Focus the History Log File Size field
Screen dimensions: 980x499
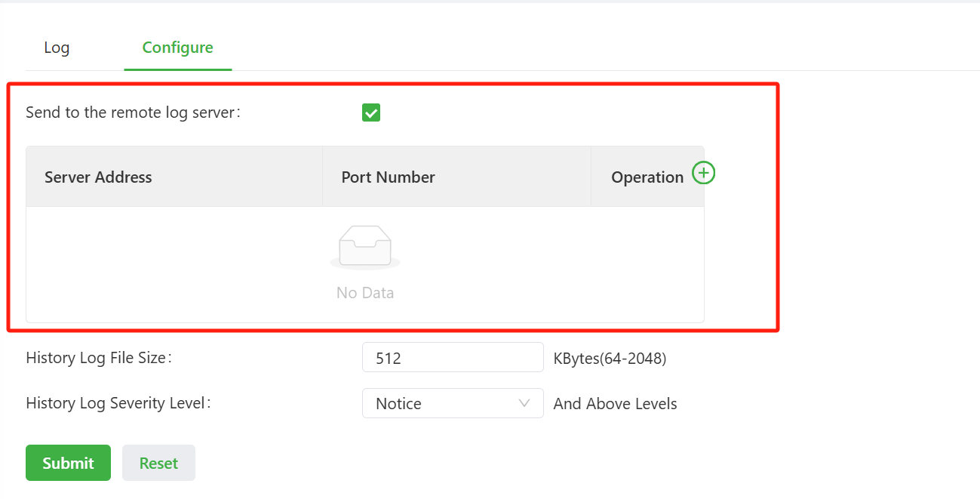tap(453, 358)
